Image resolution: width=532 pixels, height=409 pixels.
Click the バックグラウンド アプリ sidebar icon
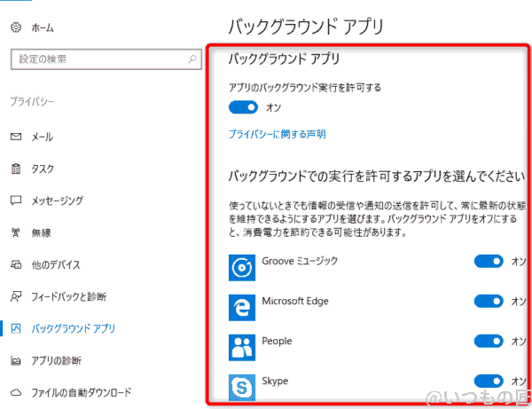pyautogui.click(x=16, y=328)
